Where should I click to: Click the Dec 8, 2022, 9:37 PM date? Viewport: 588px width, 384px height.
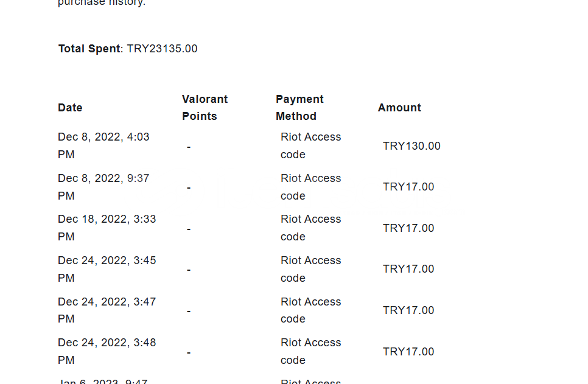103,187
